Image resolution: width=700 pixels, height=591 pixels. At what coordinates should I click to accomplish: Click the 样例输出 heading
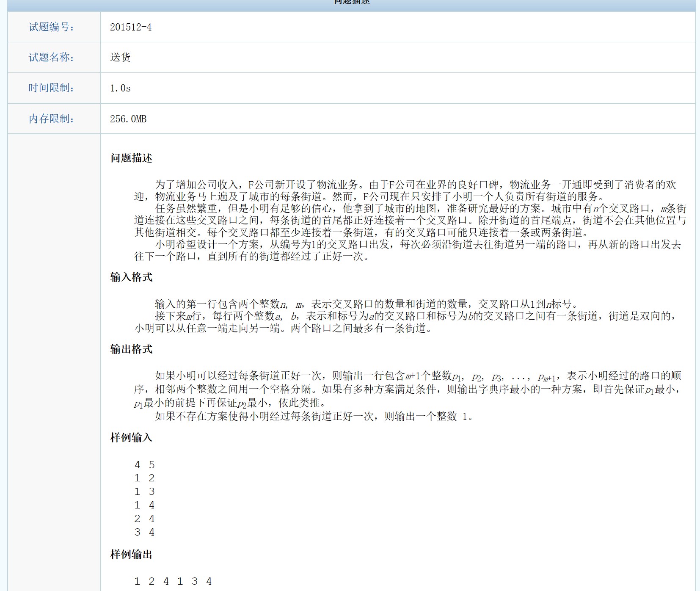tap(131, 555)
